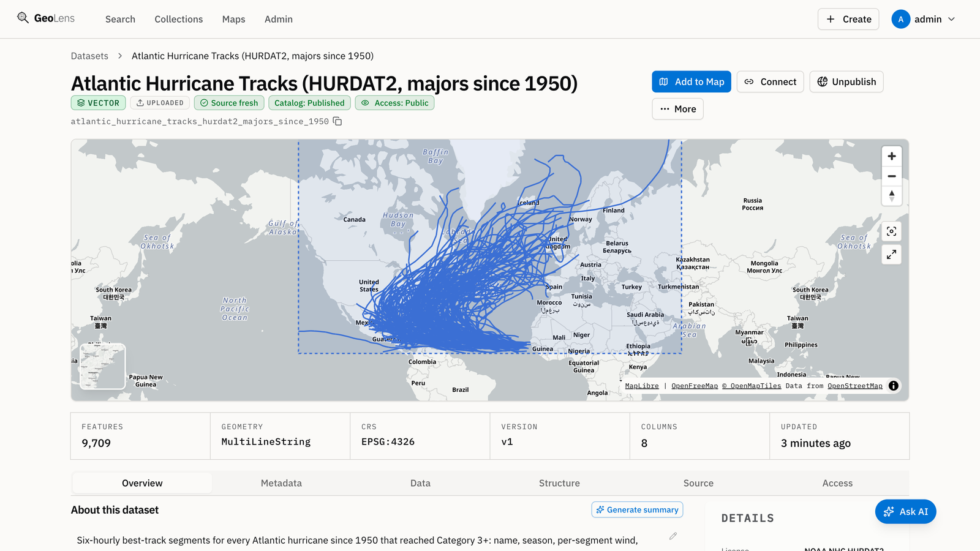Open the More actions menu
The height and width of the screenshot is (551, 980).
677,109
